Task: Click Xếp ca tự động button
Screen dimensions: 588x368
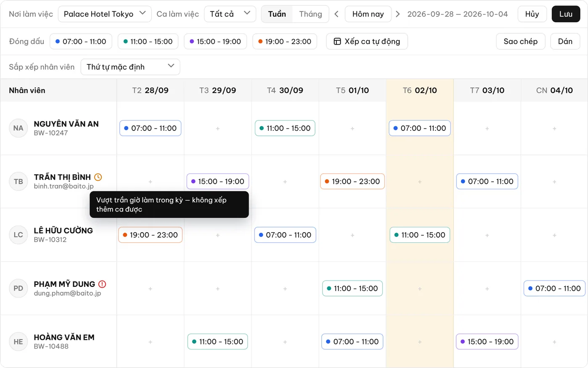Action: (x=367, y=41)
